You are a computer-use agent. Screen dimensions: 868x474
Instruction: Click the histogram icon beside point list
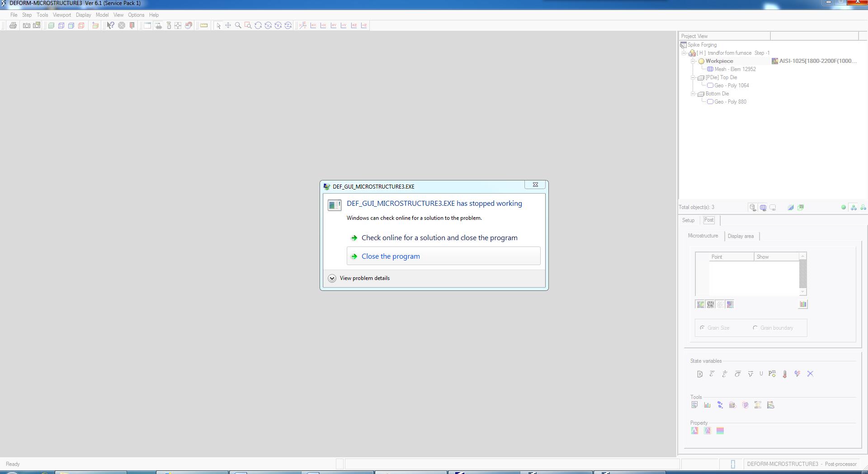[x=803, y=304]
